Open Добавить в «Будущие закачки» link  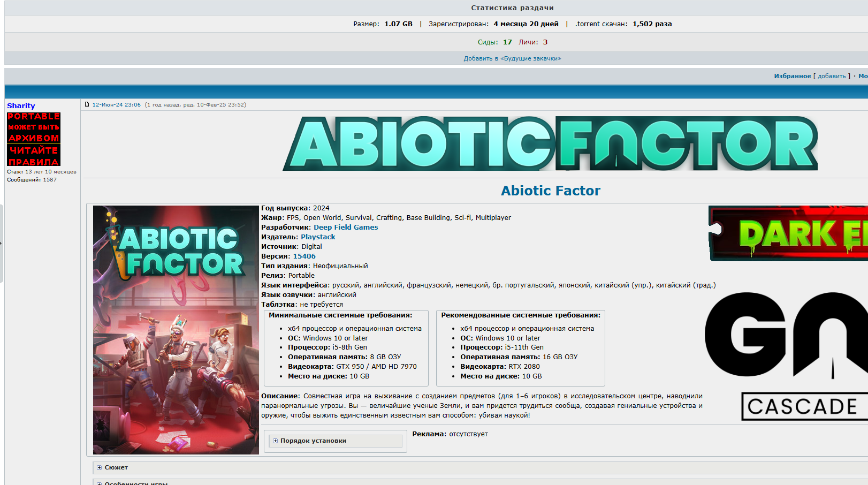tap(512, 58)
